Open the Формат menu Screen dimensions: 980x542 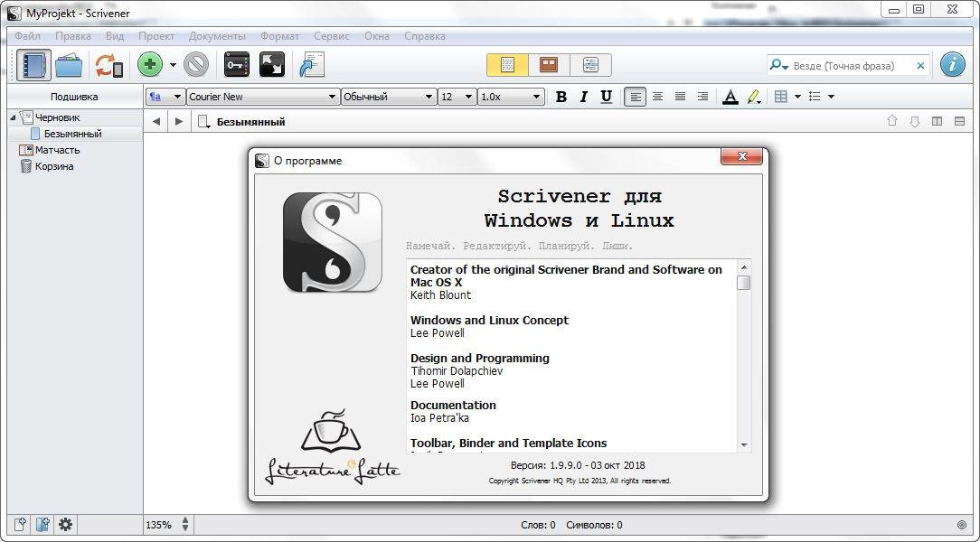[279, 36]
